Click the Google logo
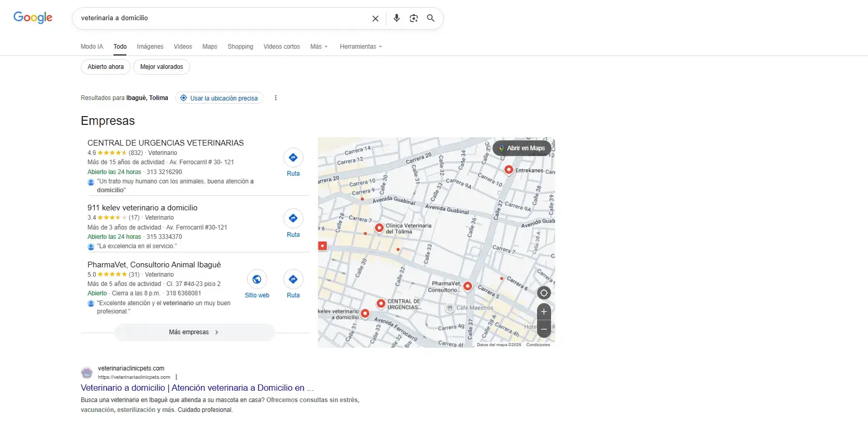 [x=33, y=18]
